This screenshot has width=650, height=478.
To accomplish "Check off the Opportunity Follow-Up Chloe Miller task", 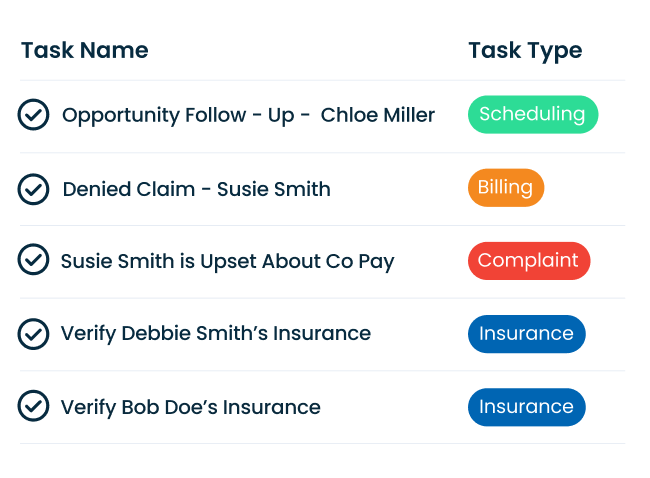I will (x=33, y=115).
